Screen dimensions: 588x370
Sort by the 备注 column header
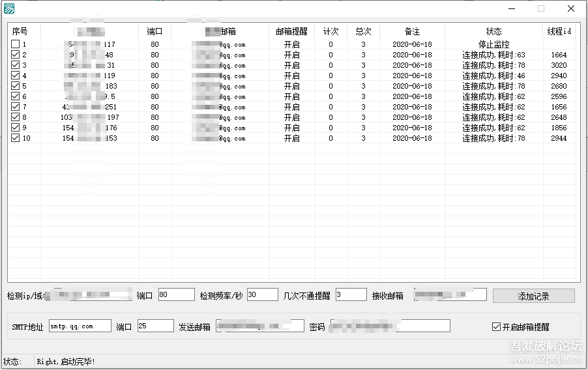413,31
